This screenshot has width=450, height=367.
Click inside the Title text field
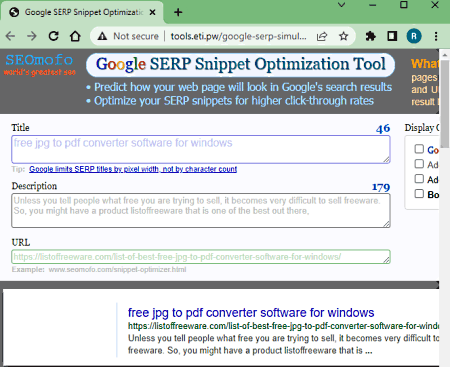[x=201, y=149]
